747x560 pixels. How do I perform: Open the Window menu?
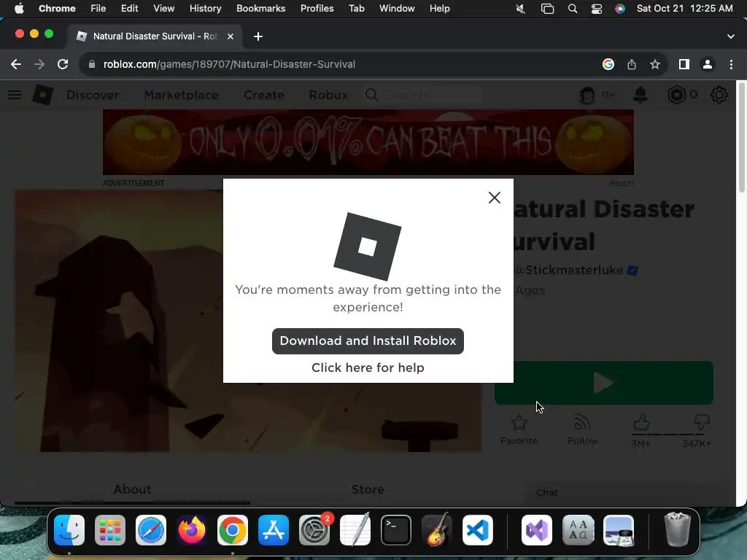pyautogui.click(x=397, y=9)
